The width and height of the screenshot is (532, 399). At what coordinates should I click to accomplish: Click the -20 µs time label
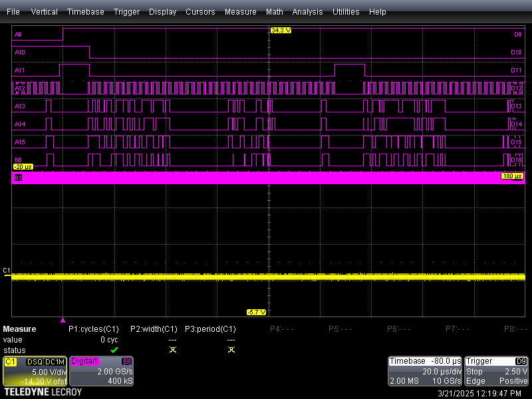23,167
